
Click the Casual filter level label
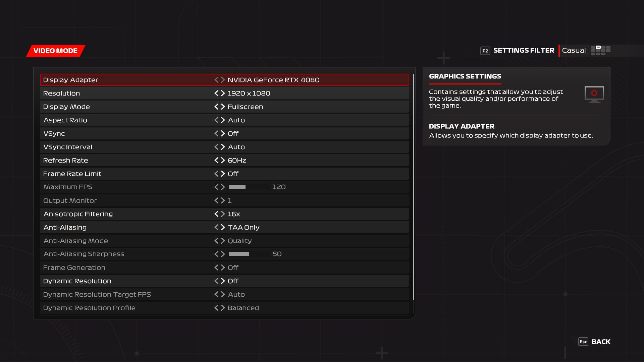coord(574,50)
